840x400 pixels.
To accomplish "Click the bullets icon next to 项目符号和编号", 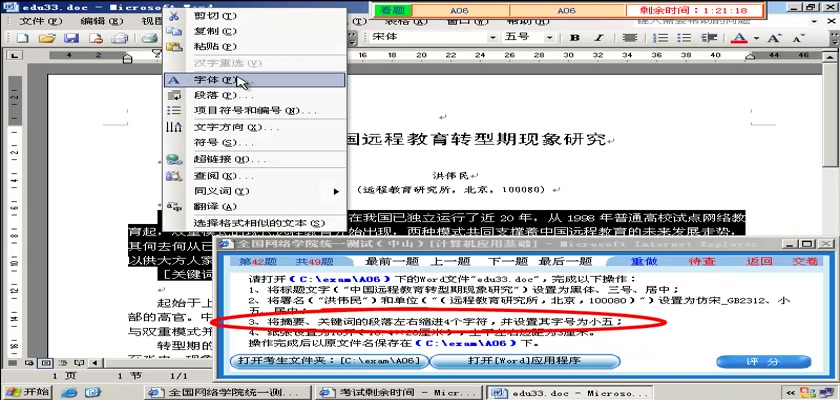I will tap(174, 110).
